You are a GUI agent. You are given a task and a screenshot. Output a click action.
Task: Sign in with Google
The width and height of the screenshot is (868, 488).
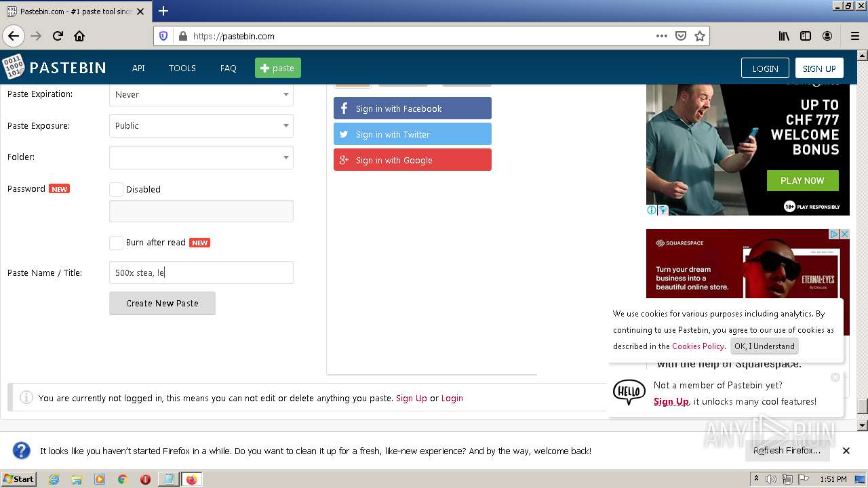[x=412, y=160]
